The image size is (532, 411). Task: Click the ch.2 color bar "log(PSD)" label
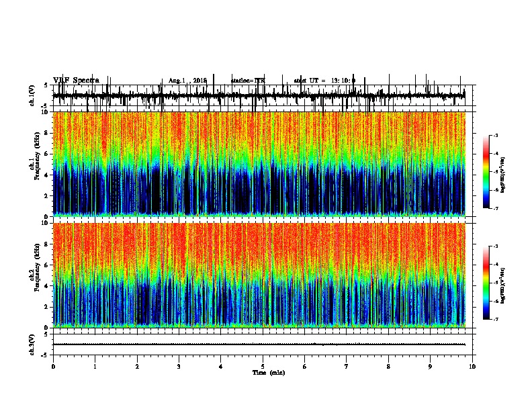coord(502,285)
